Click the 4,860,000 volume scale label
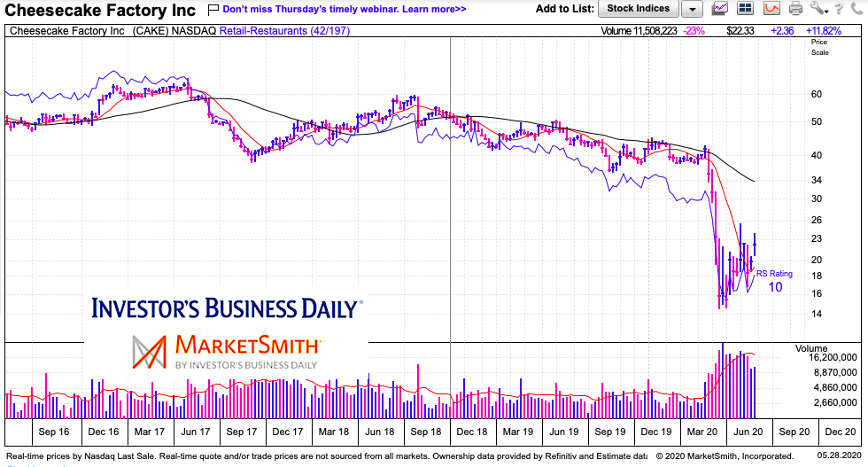The image size is (868, 467). [835, 388]
